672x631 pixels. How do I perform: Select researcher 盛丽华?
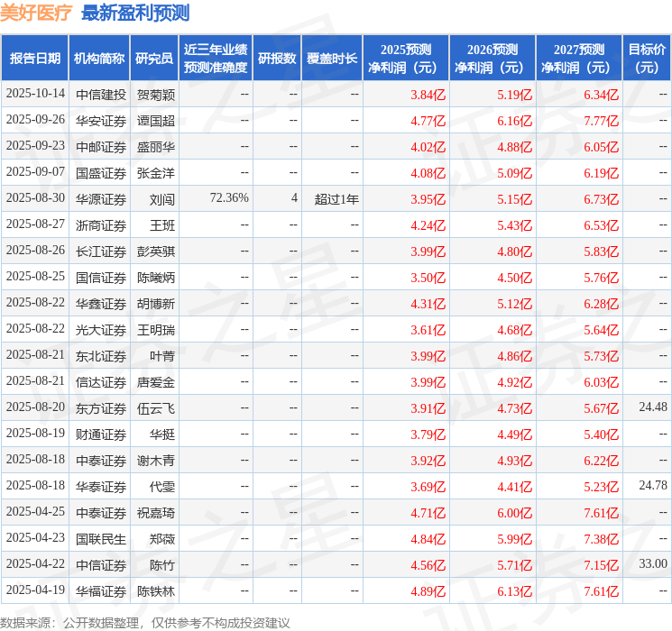click(156, 147)
